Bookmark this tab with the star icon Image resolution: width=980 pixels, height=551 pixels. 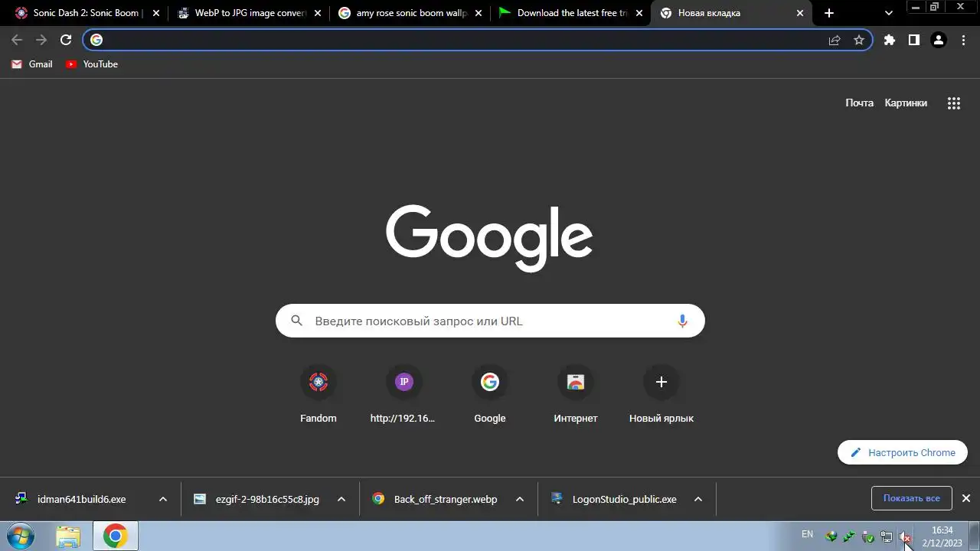click(x=859, y=40)
